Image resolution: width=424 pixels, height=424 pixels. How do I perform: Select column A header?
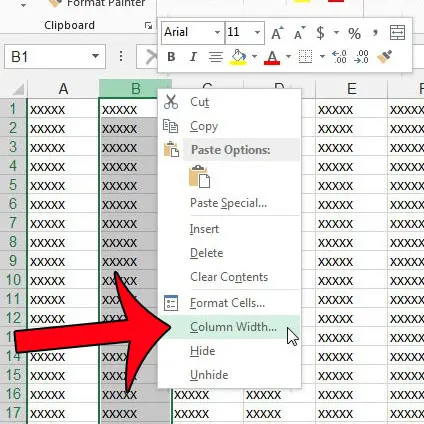pyautogui.click(x=63, y=89)
